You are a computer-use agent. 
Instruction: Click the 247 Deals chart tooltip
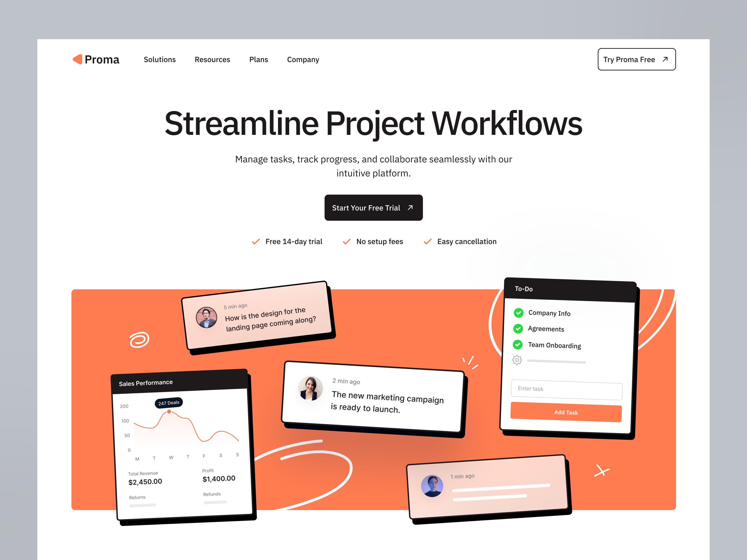169,403
